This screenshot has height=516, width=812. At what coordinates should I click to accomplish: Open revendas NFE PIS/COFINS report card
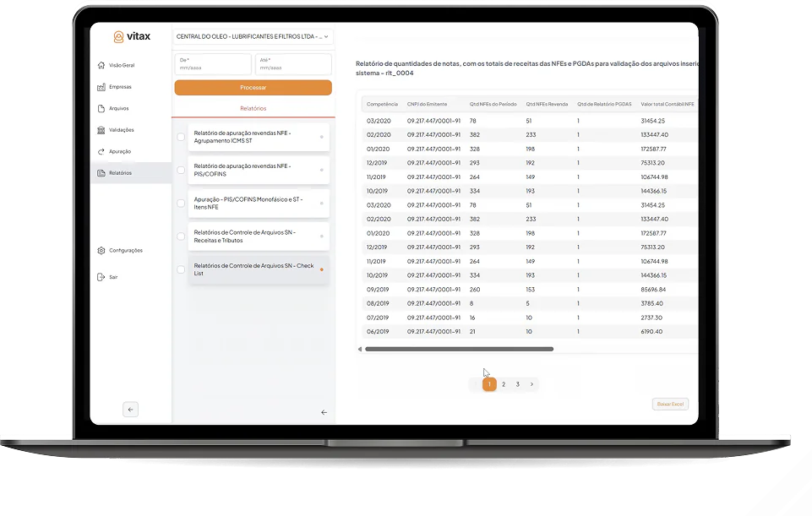click(x=259, y=171)
